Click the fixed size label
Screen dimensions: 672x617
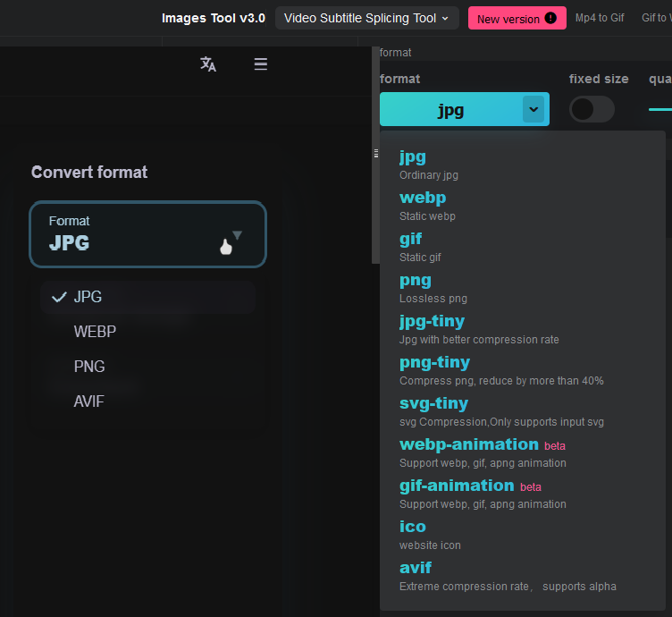click(x=599, y=79)
